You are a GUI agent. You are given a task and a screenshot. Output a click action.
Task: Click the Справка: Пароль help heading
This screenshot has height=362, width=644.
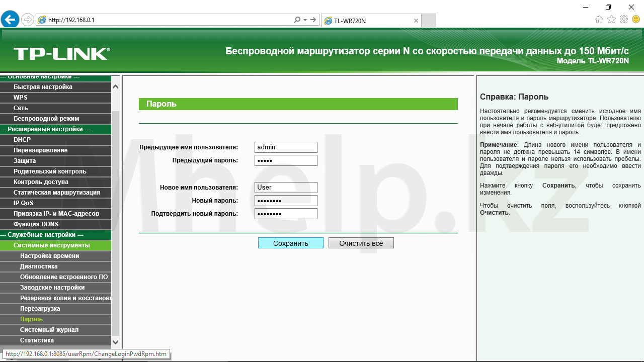514,97
